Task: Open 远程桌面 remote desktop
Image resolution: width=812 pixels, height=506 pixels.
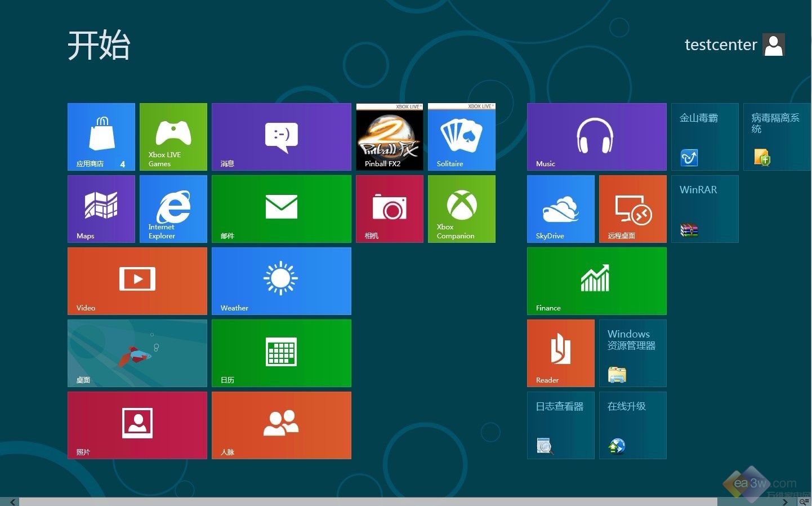Action: pyautogui.click(x=632, y=208)
